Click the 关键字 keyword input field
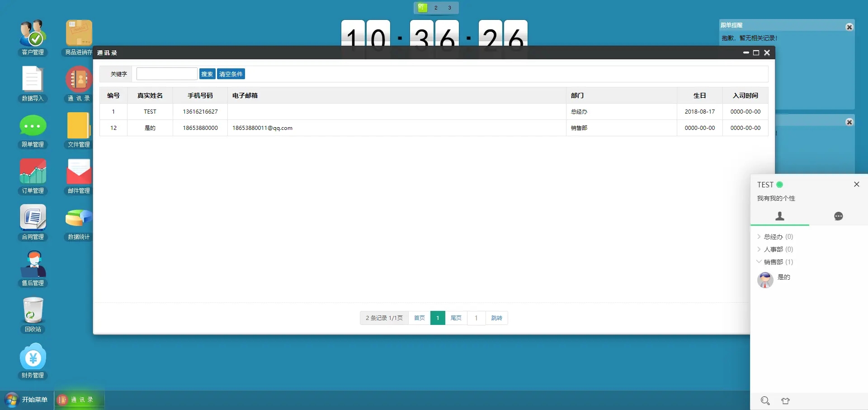The height and width of the screenshot is (410, 868). pos(167,74)
